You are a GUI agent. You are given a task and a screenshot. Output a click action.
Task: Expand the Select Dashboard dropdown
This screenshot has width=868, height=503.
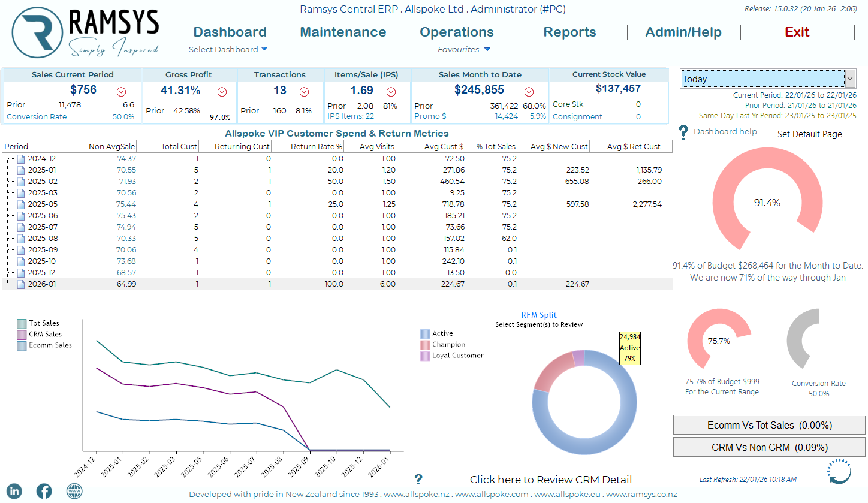[264, 49]
